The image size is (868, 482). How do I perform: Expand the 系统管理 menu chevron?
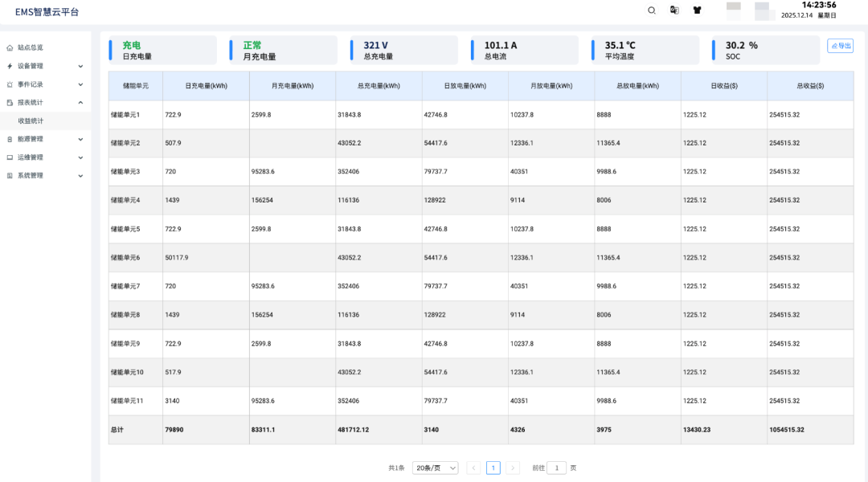80,175
